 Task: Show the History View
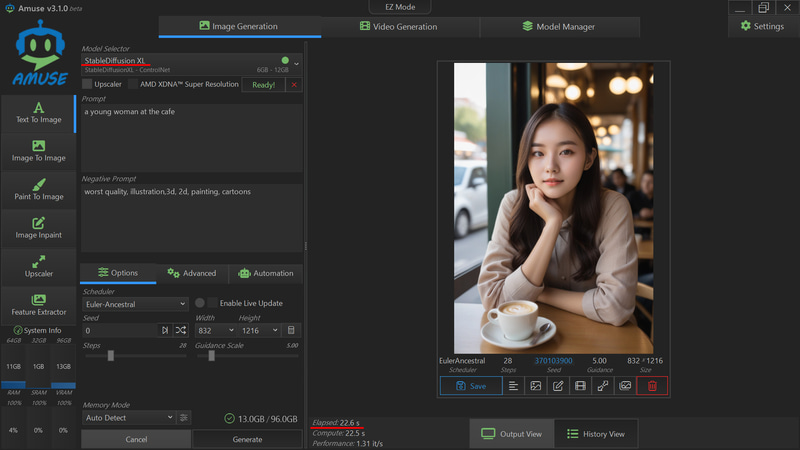(x=596, y=434)
